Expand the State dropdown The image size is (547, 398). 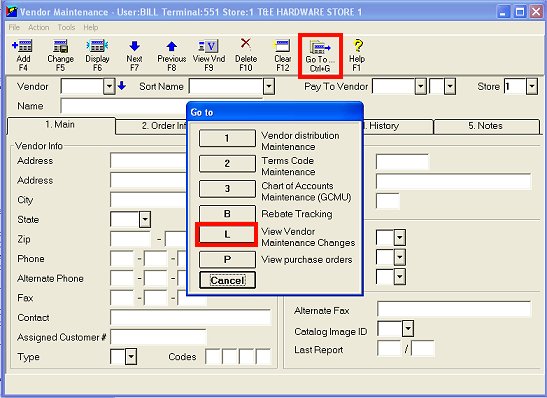[145, 219]
